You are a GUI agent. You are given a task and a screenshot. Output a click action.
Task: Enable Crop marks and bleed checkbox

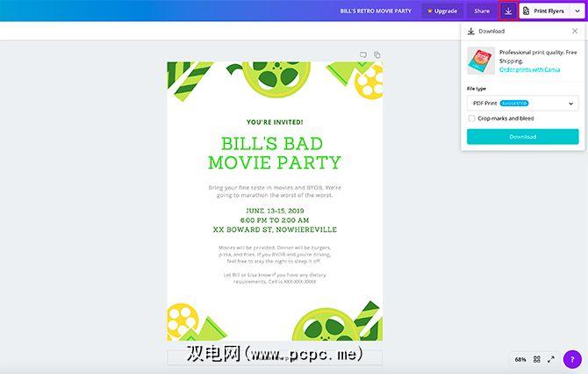coord(472,119)
